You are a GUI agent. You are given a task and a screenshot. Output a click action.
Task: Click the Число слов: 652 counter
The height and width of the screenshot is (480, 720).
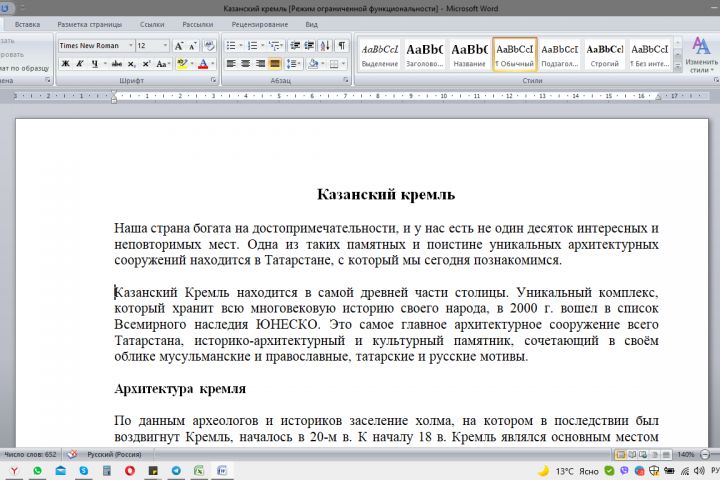coord(30,454)
